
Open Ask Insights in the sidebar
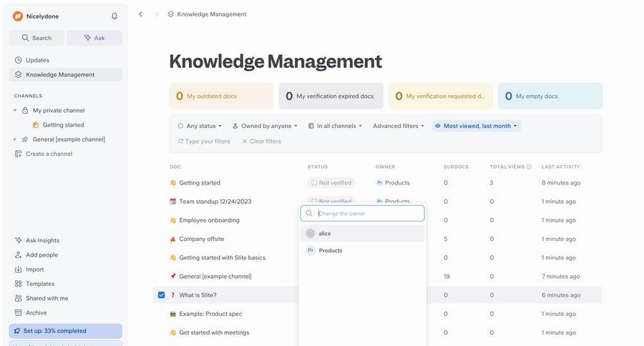(x=42, y=240)
